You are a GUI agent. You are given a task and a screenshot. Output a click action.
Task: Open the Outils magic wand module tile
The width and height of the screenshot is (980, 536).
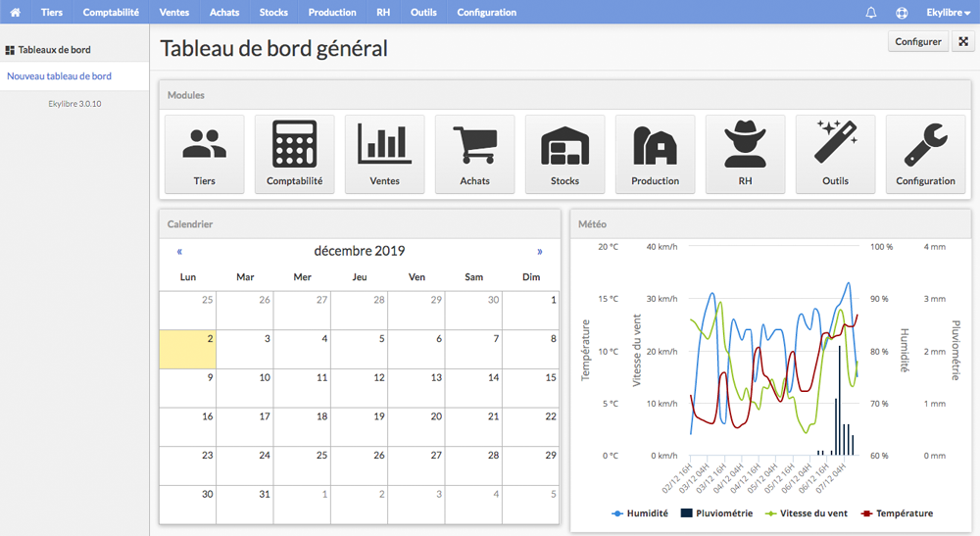click(835, 154)
